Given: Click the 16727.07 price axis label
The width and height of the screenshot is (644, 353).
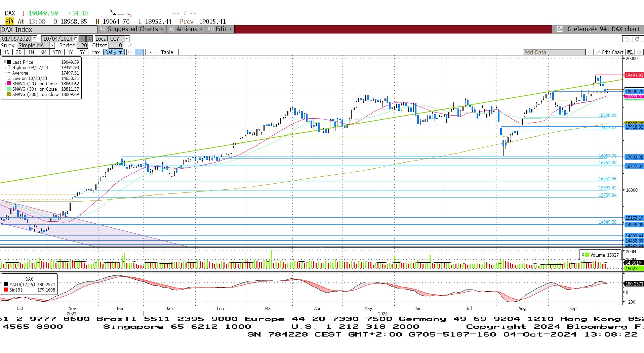Looking at the screenshot, I should click(x=634, y=166).
